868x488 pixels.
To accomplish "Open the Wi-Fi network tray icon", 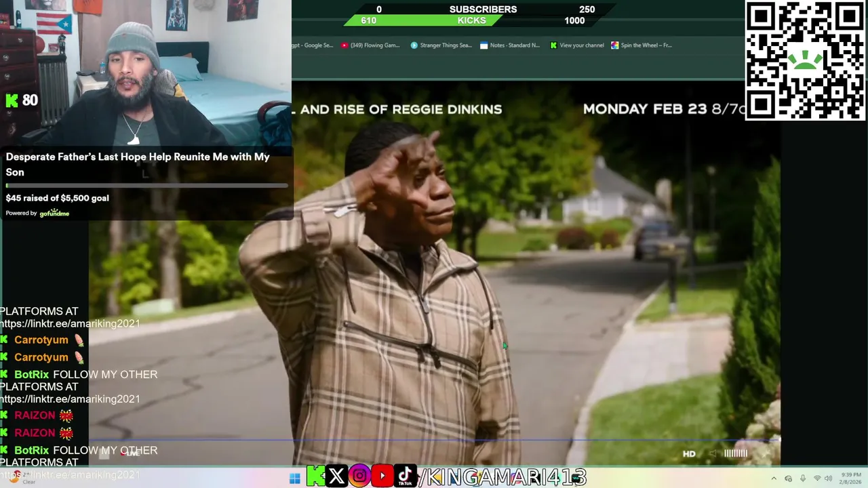I will tap(816, 479).
